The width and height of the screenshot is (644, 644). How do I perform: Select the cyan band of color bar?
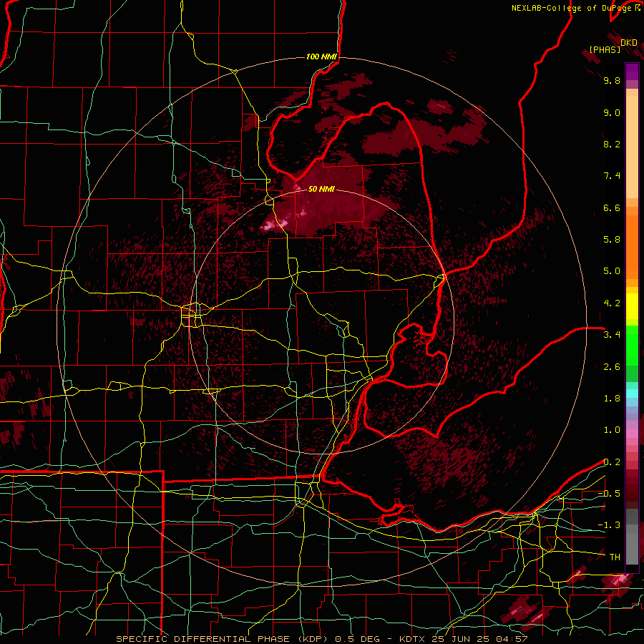tap(632, 394)
